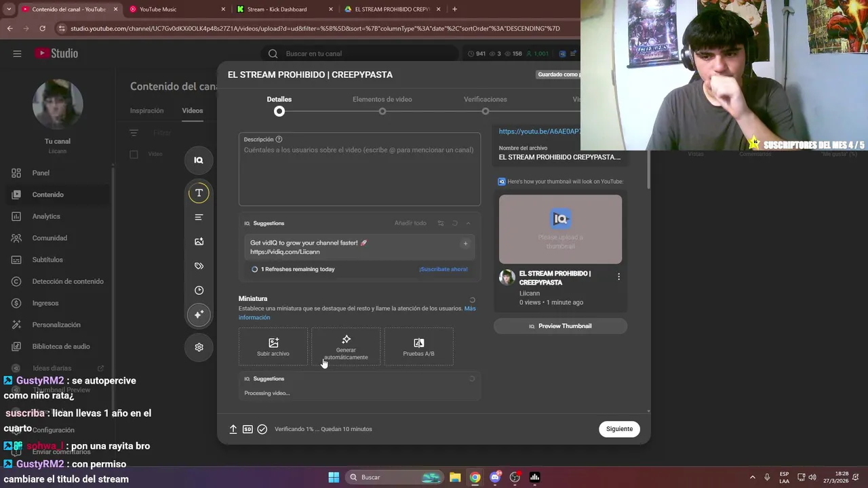Click inside the Descripción text field
868x488 pixels.
tap(359, 169)
